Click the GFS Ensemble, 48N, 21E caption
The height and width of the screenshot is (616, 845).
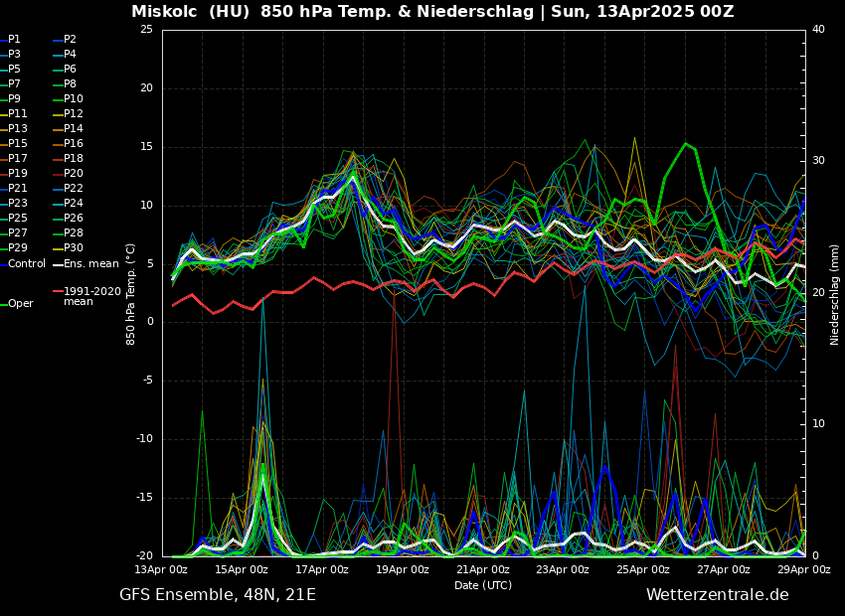click(x=218, y=595)
